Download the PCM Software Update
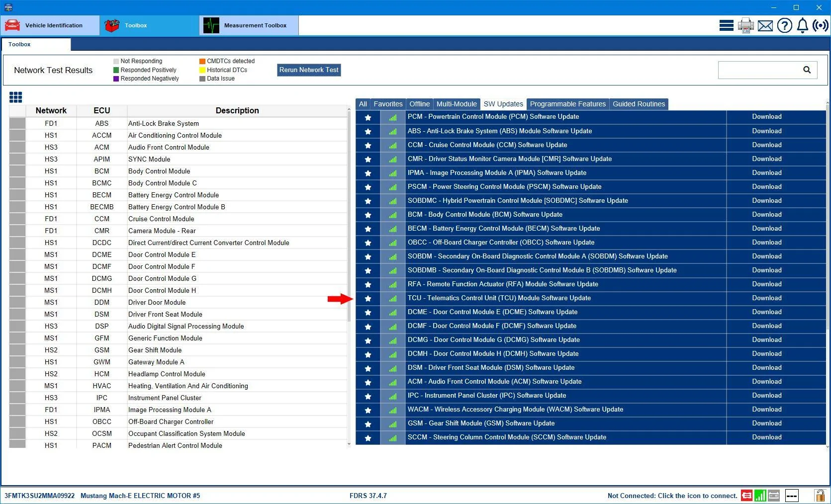Screen dimensions: 831x504 pos(766,117)
